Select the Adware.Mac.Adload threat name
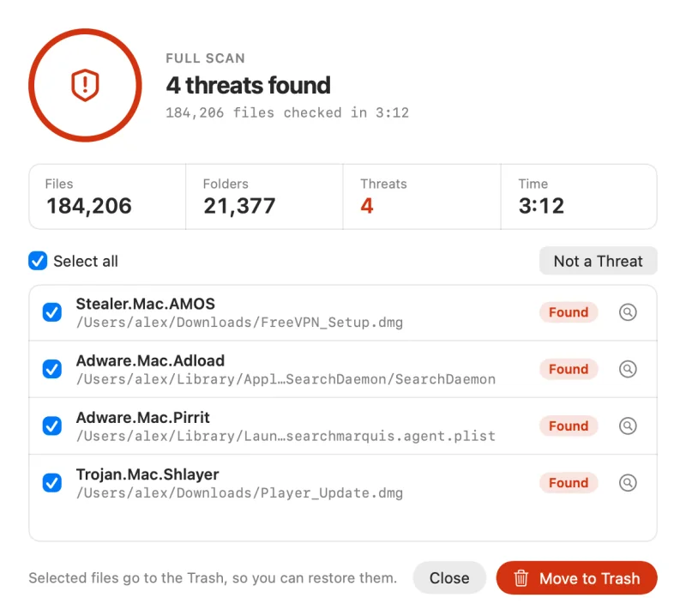 click(150, 360)
